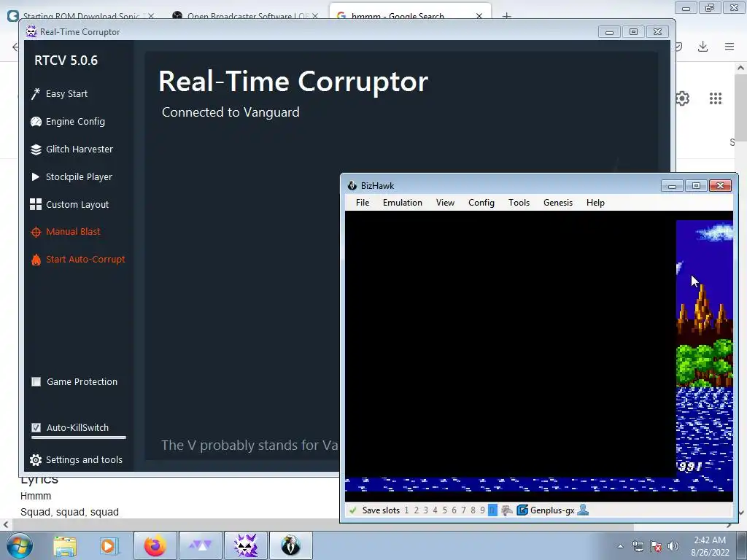Open BizHawk Genesis menu
The image size is (747, 560).
point(558,203)
